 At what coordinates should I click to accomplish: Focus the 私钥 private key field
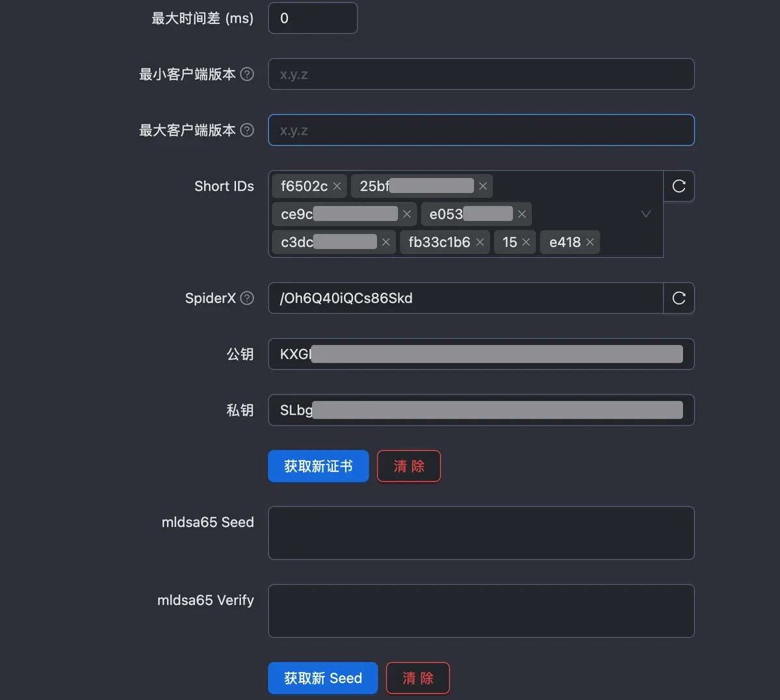click(x=481, y=410)
